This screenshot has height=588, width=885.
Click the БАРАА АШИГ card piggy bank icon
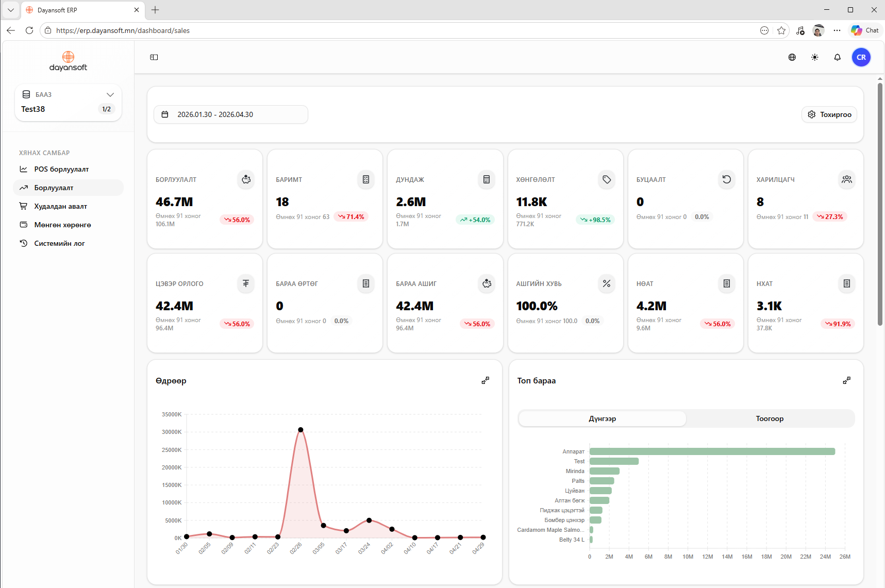[486, 283]
